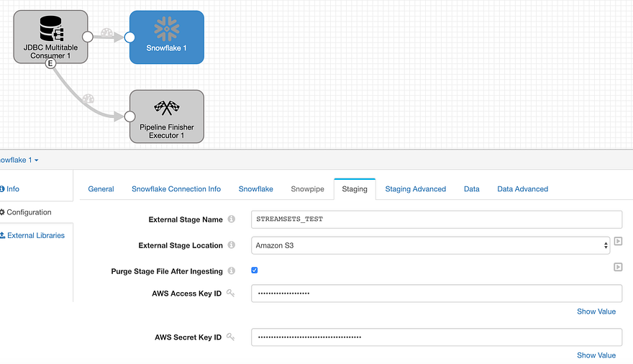Click gauge icon on JDBC-to-Snowflake link
This screenshot has height=364, width=633.
[106, 32]
